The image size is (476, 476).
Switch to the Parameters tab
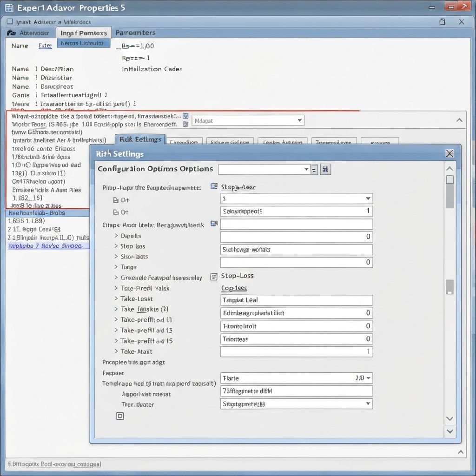pyautogui.click(x=135, y=33)
